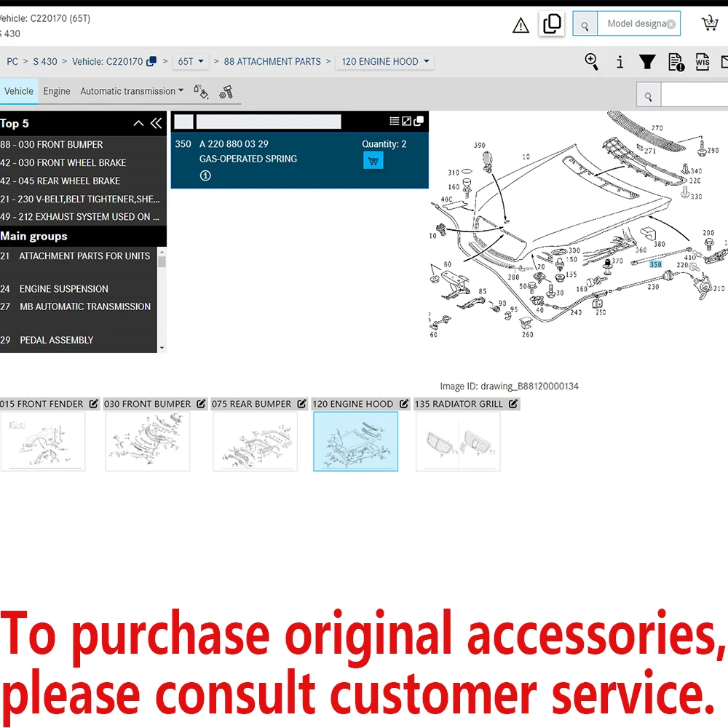728x728 pixels.
Task: Click callout 390 in the drawing
Action: (480, 146)
